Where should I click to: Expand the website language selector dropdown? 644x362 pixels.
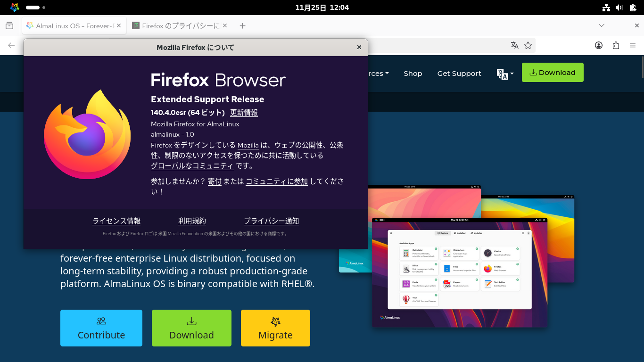(x=505, y=74)
